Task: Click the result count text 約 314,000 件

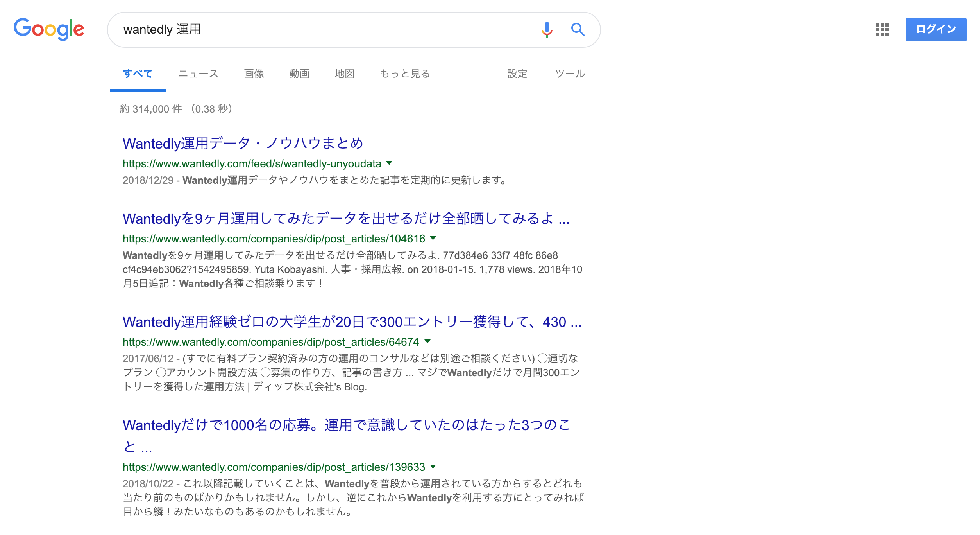Action: [x=151, y=109]
